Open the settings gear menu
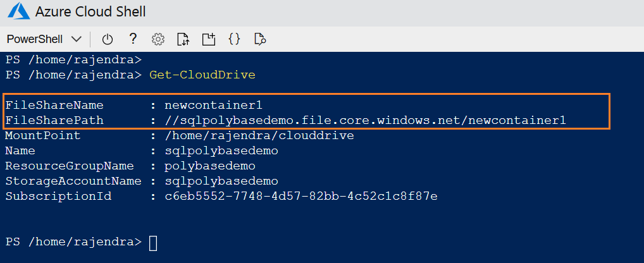 (158, 39)
